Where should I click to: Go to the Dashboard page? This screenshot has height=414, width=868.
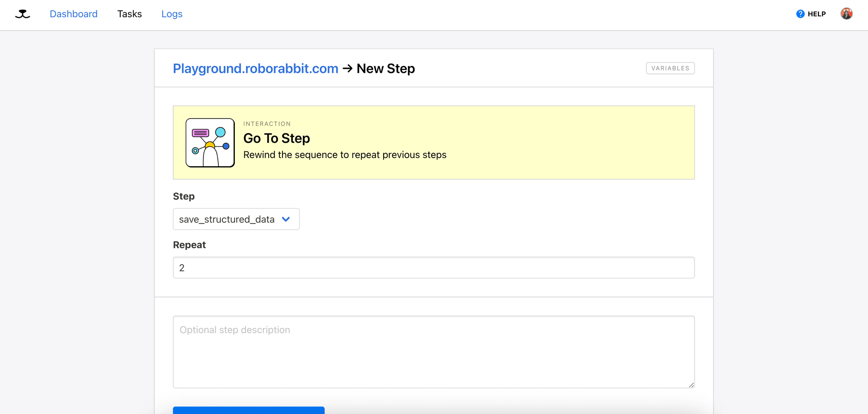point(74,13)
